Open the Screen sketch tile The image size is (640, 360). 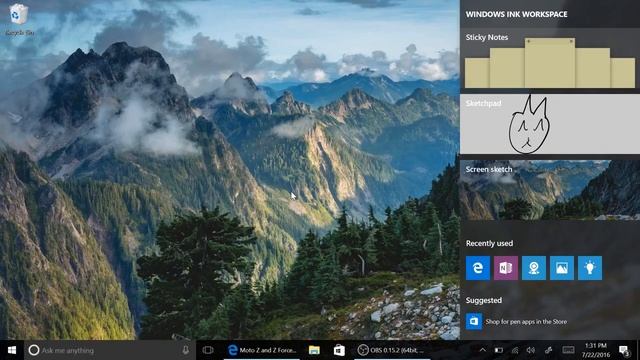tap(550, 190)
